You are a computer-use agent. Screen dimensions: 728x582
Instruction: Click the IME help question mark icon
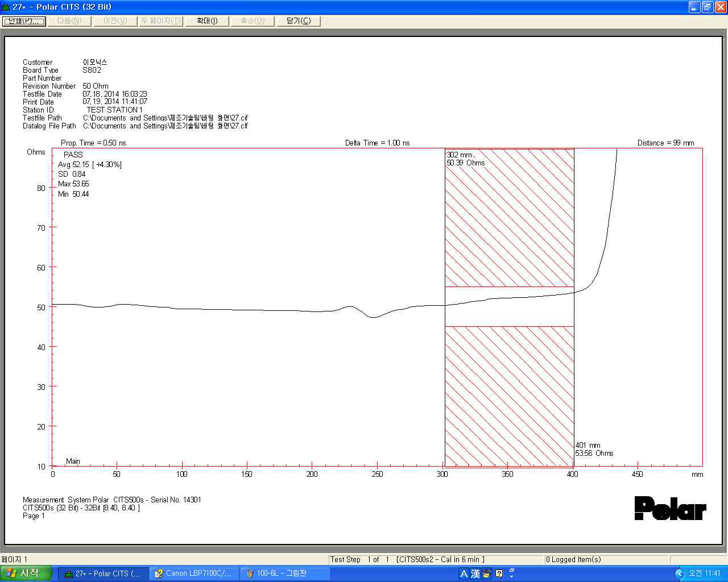pyautogui.click(x=499, y=573)
